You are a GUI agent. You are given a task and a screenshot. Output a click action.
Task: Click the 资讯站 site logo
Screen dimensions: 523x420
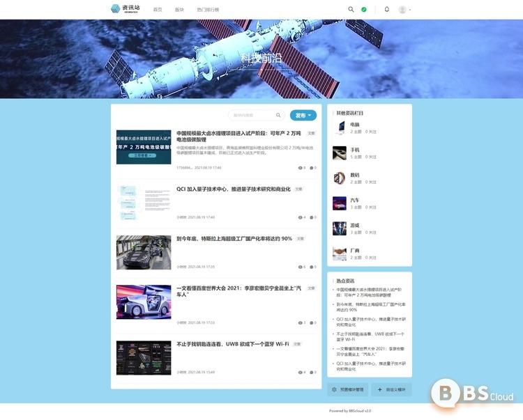coord(126,8)
